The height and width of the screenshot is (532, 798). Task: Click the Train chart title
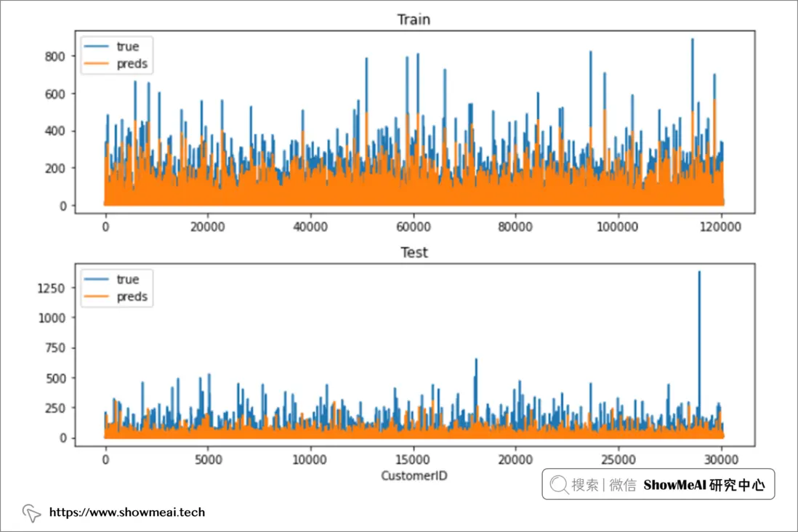coord(414,20)
